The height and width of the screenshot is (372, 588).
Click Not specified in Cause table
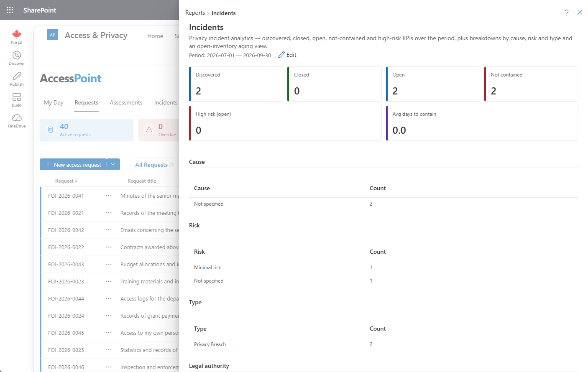209,204
